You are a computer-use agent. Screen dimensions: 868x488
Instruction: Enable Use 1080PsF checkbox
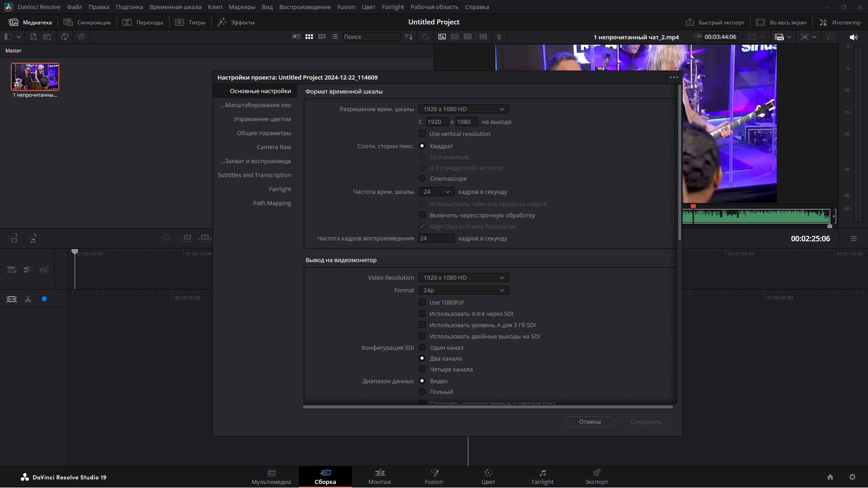click(x=422, y=302)
